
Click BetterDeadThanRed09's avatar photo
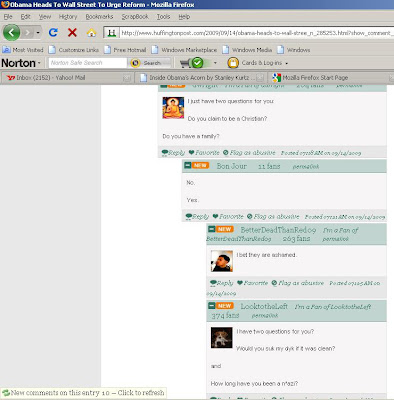click(x=222, y=261)
